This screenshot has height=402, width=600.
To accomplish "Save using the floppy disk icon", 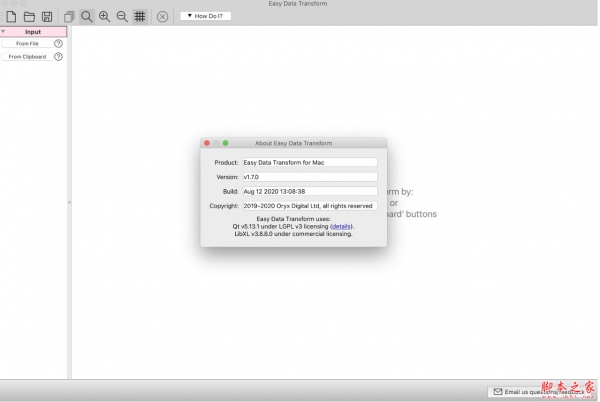I will (47, 16).
